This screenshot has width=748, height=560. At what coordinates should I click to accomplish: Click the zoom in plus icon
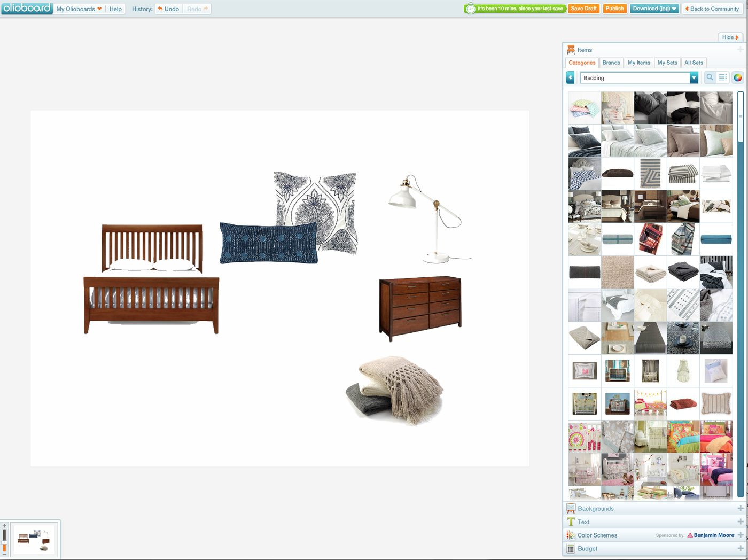pyautogui.click(x=4, y=526)
